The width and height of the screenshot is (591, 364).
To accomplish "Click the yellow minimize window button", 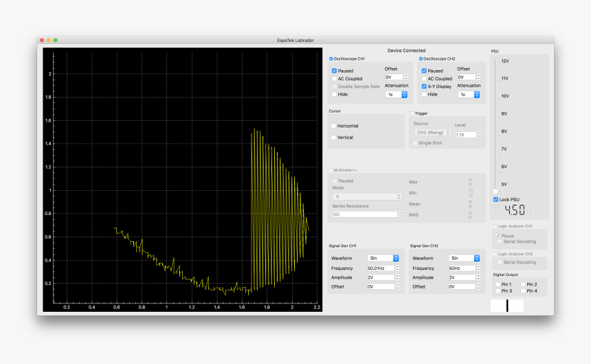I will [49, 41].
